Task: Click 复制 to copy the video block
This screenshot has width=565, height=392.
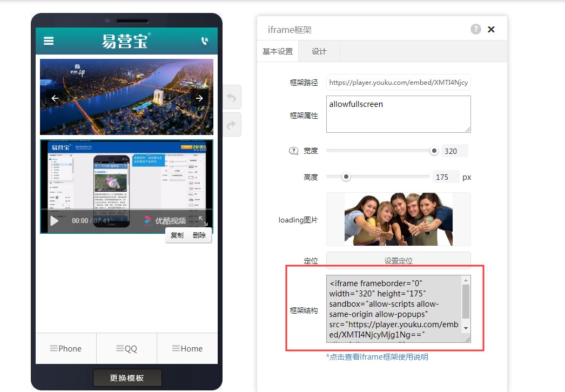Action: click(x=177, y=235)
